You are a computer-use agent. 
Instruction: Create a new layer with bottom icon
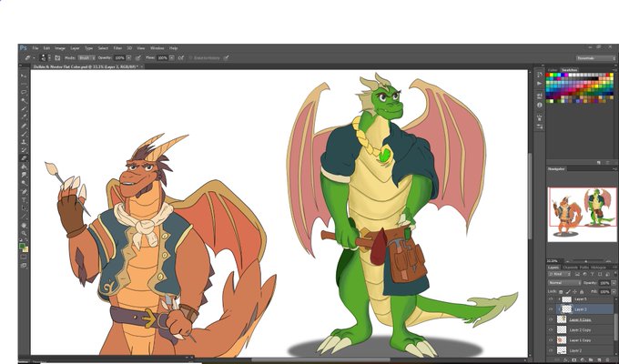(x=599, y=359)
